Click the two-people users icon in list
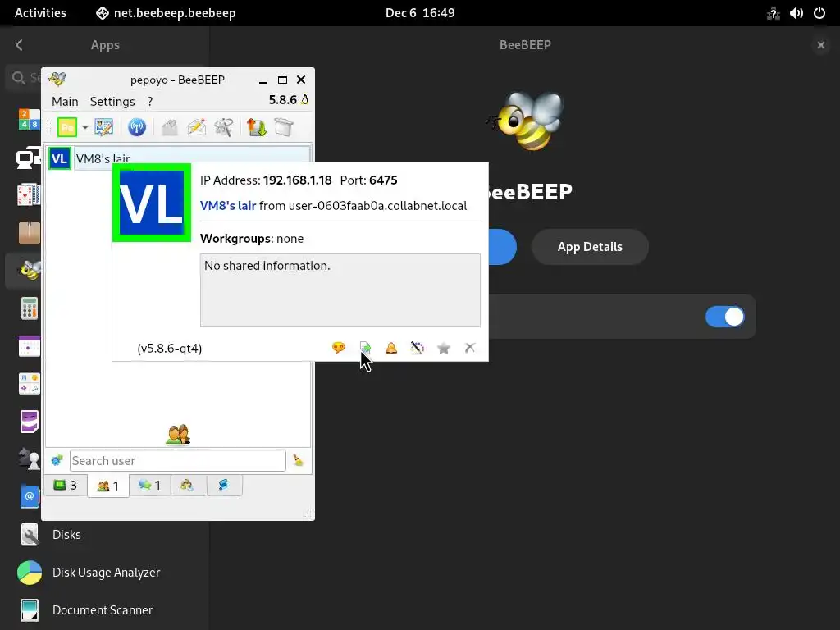The height and width of the screenshot is (630, 840). click(x=178, y=435)
